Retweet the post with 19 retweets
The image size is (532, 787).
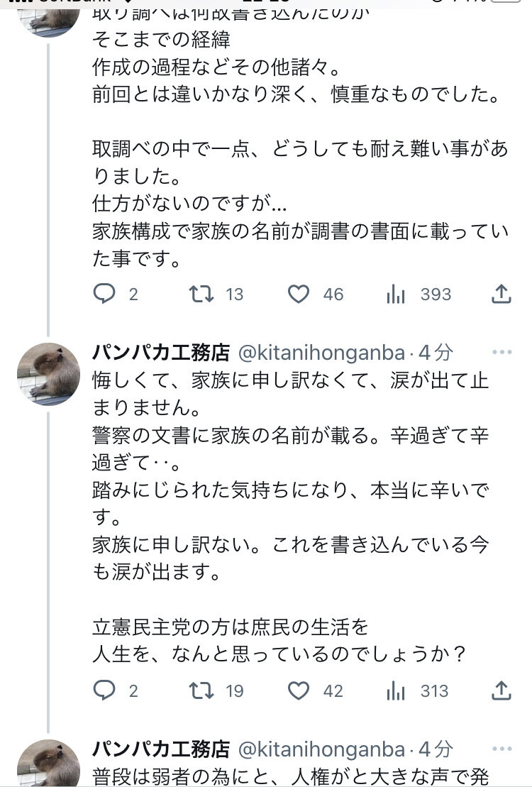point(202,690)
